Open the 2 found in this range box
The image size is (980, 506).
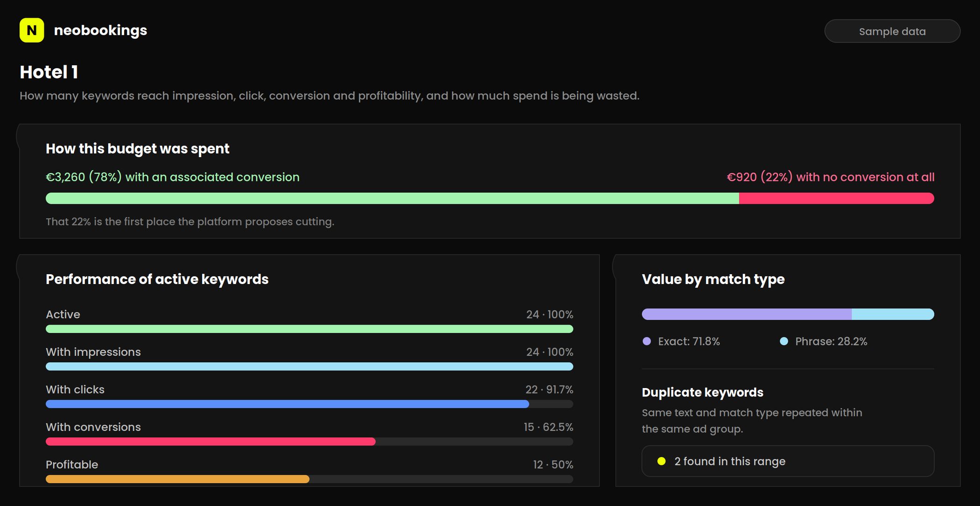(788, 461)
